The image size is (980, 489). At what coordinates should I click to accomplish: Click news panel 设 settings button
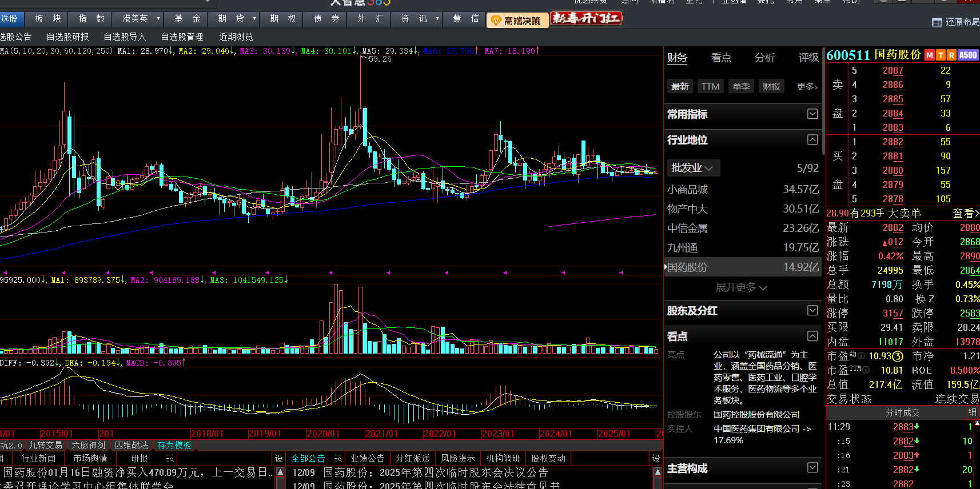click(278, 458)
